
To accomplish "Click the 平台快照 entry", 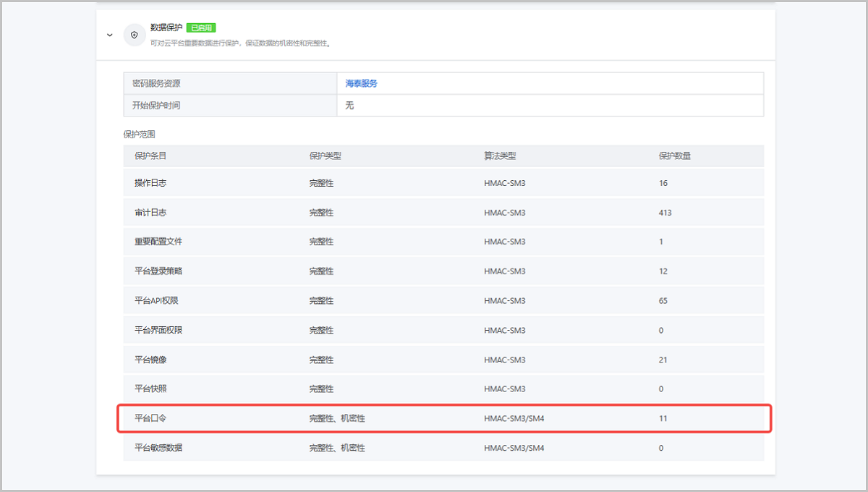I will (x=150, y=389).
